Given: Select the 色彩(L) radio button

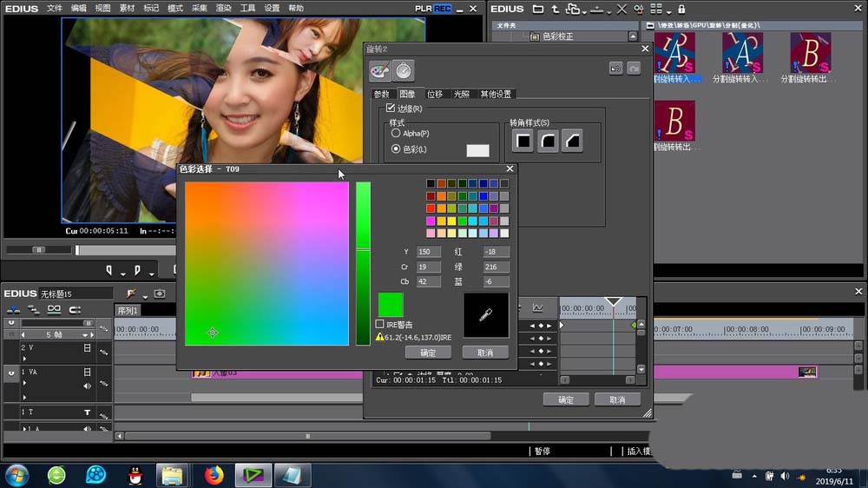Looking at the screenshot, I should (396, 149).
